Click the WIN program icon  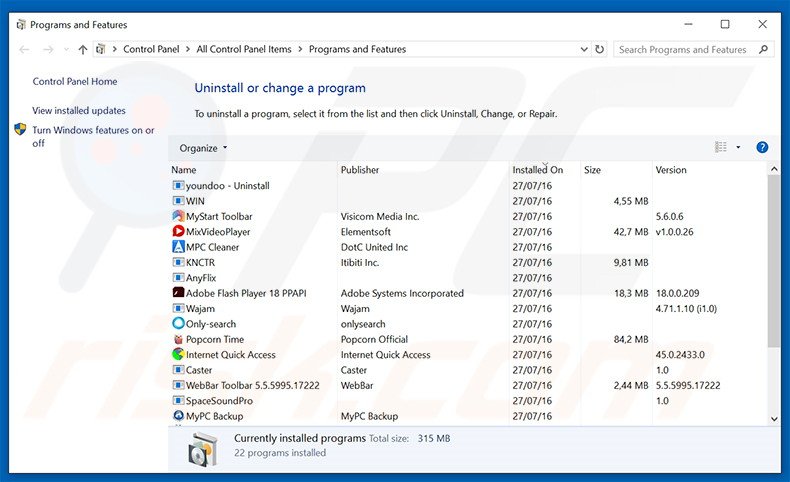[x=178, y=200]
